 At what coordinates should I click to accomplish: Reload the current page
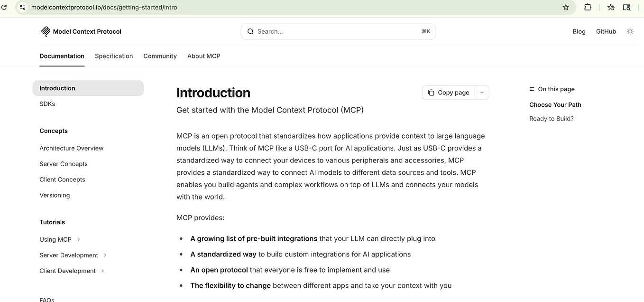(4, 7)
